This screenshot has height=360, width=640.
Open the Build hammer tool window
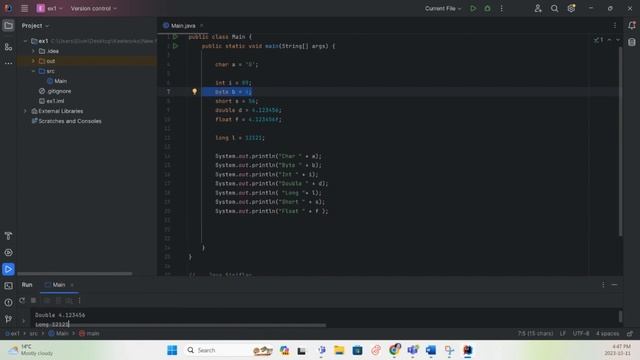8,236
